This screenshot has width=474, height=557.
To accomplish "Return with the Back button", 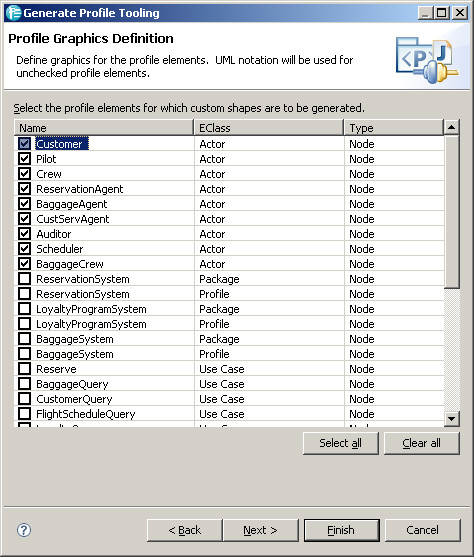I will (185, 530).
